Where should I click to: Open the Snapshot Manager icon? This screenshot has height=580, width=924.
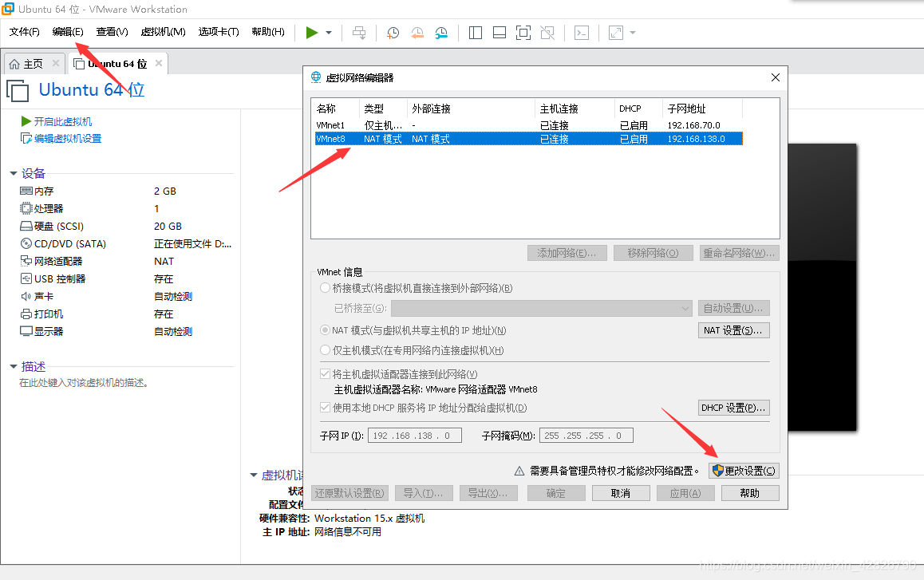point(441,33)
